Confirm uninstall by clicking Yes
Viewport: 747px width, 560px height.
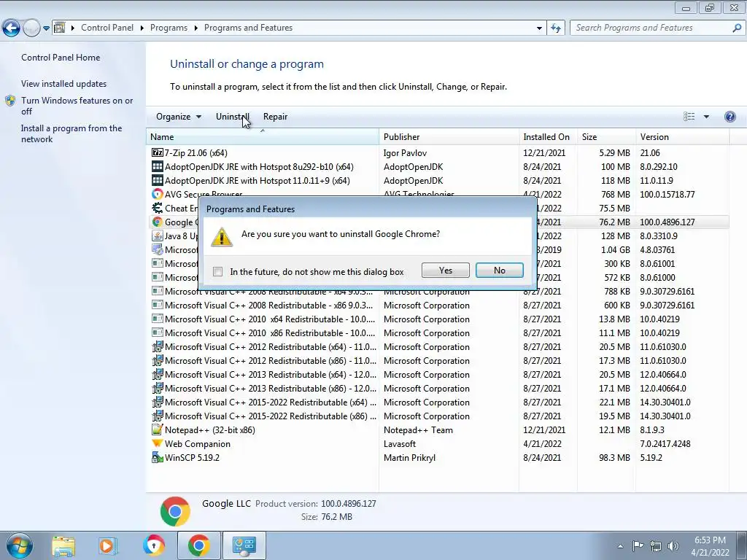pos(446,270)
